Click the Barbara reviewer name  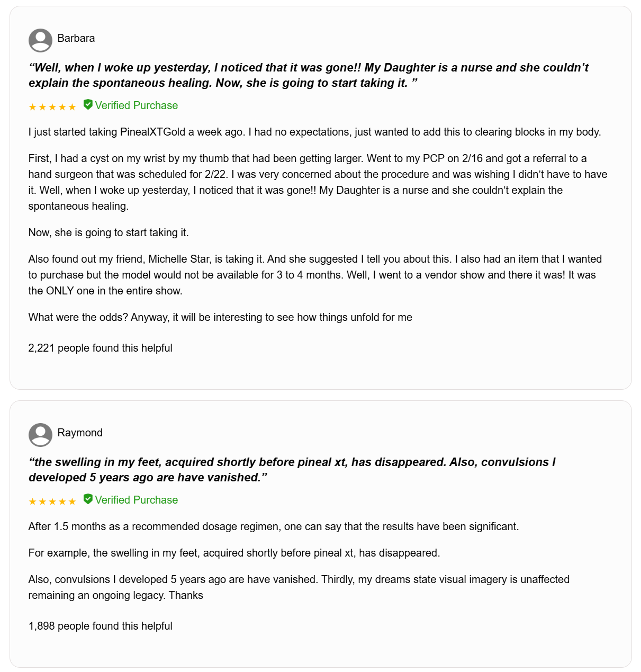point(76,38)
